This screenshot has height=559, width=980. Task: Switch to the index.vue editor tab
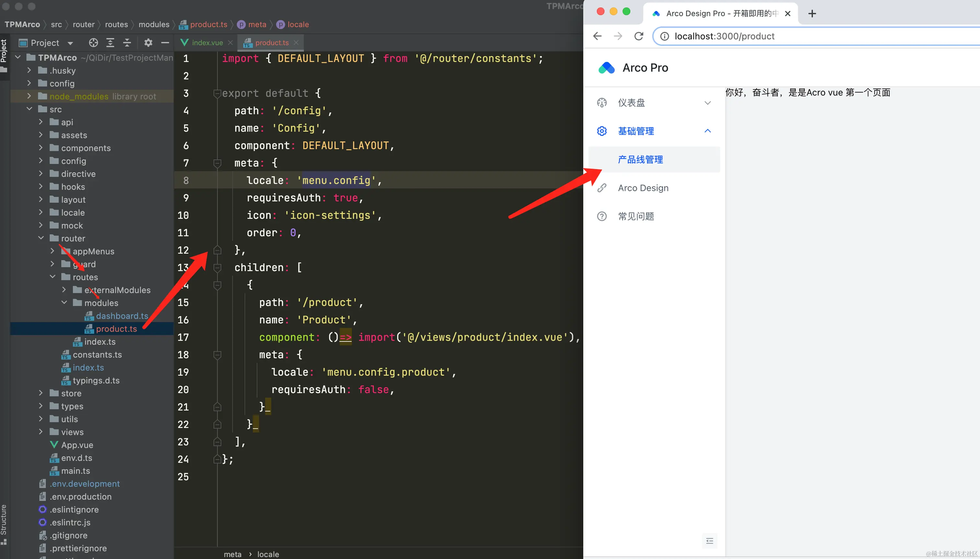tap(207, 42)
